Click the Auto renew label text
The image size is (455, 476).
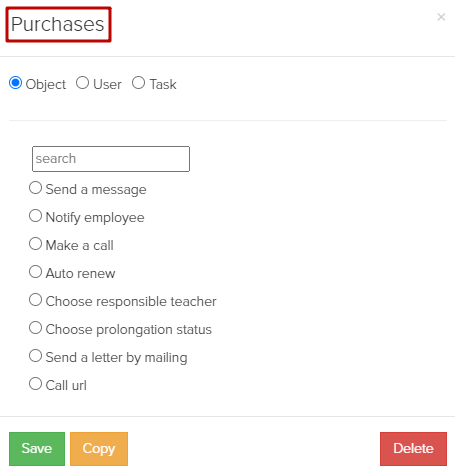click(x=80, y=273)
